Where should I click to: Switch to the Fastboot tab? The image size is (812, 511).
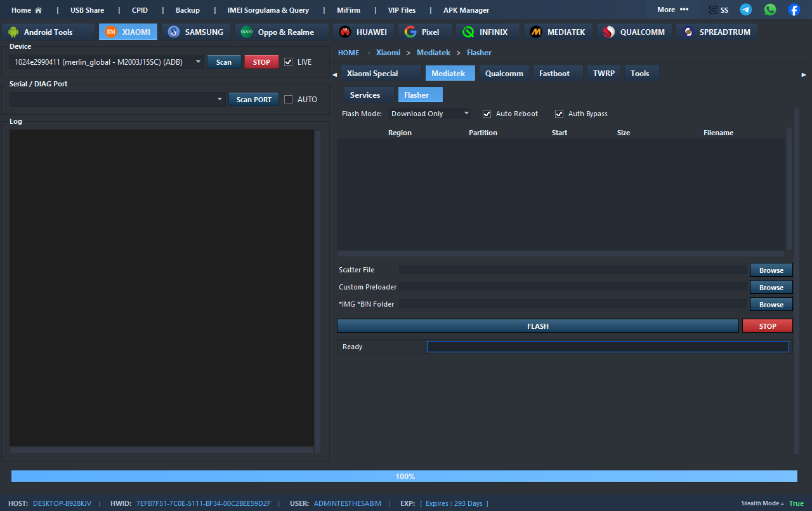click(x=554, y=74)
